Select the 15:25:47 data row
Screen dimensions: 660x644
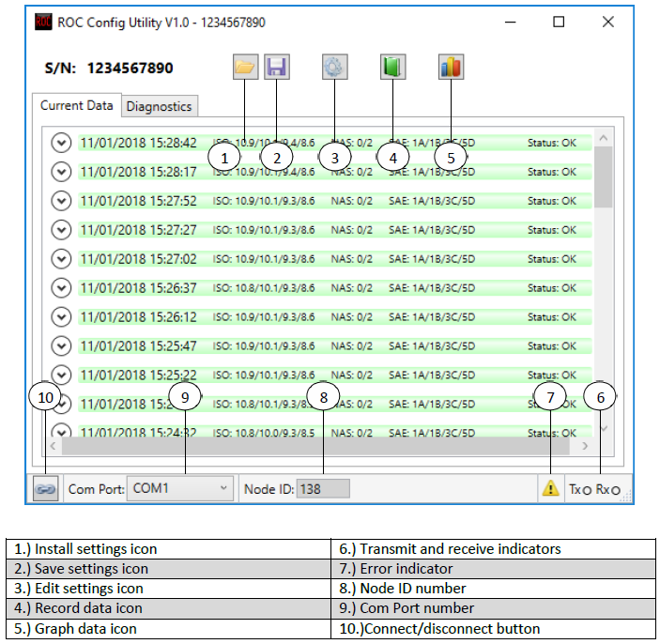(x=329, y=346)
